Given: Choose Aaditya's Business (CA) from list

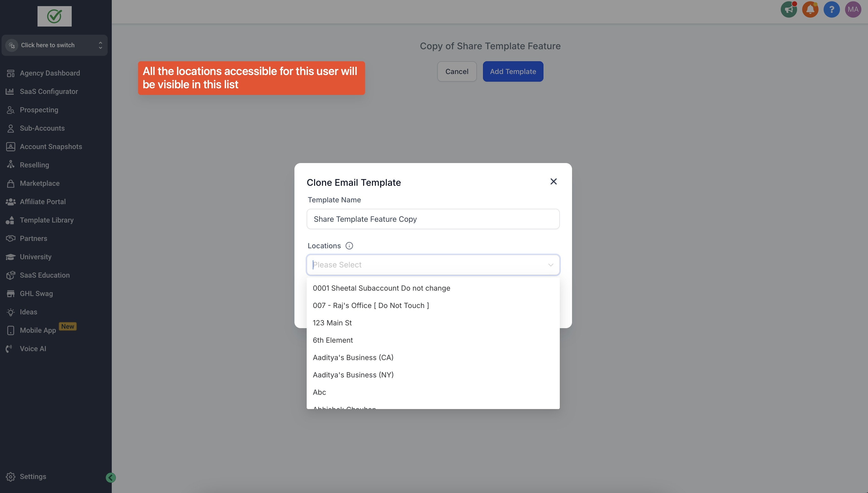Looking at the screenshot, I should pos(353,358).
